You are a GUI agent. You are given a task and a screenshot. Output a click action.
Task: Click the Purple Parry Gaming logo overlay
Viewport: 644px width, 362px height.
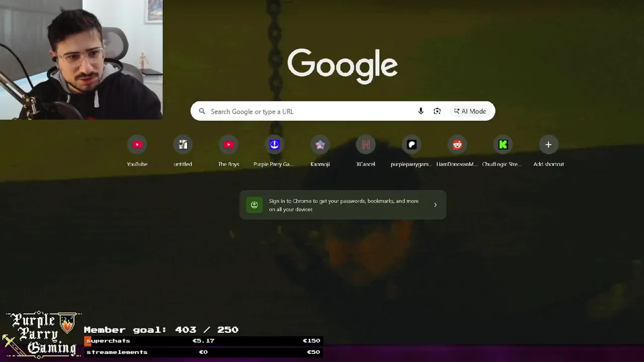[41, 334]
